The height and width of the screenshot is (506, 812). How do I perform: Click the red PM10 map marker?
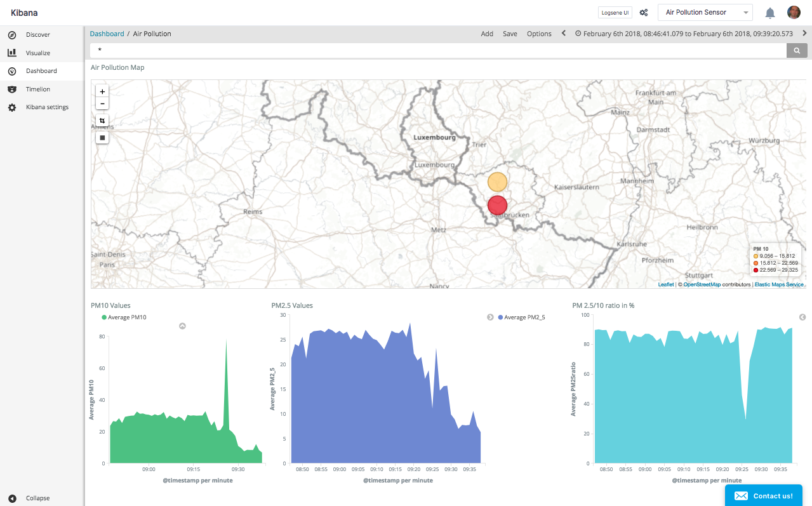coord(498,205)
